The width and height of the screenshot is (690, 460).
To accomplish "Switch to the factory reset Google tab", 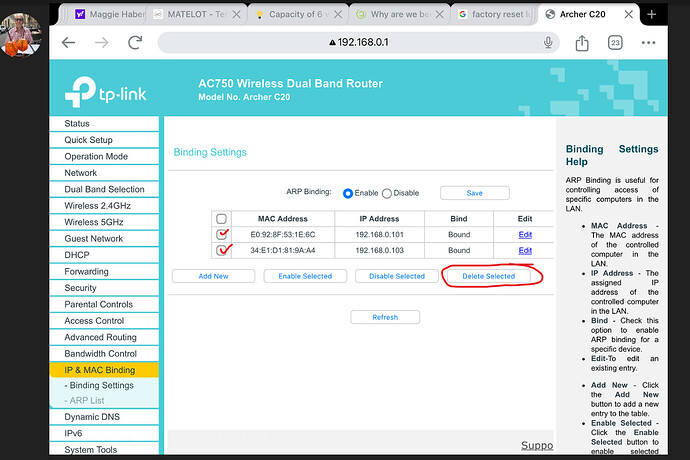I will [x=495, y=14].
